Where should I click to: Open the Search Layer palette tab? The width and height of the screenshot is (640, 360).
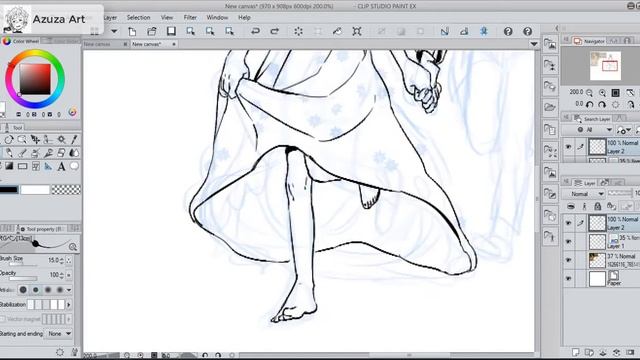point(593,119)
